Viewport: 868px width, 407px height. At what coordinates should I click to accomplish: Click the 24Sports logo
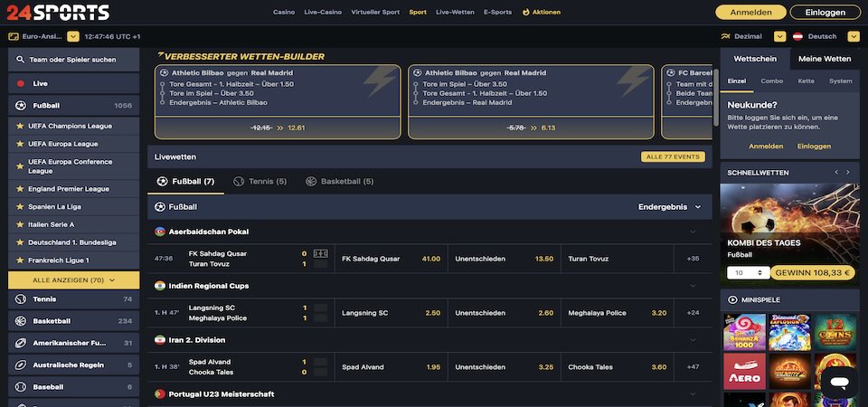(58, 12)
